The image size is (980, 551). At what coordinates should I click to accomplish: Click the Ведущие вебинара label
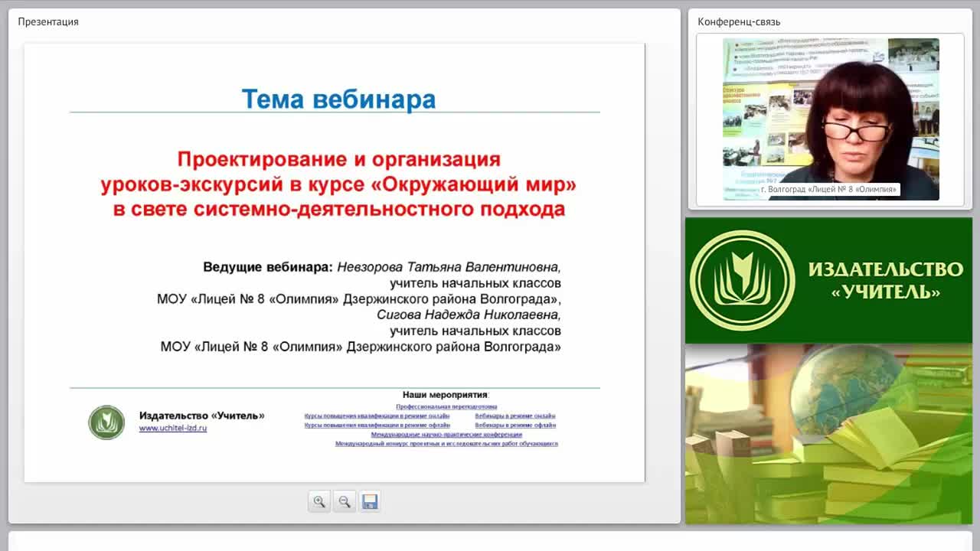[x=268, y=267]
